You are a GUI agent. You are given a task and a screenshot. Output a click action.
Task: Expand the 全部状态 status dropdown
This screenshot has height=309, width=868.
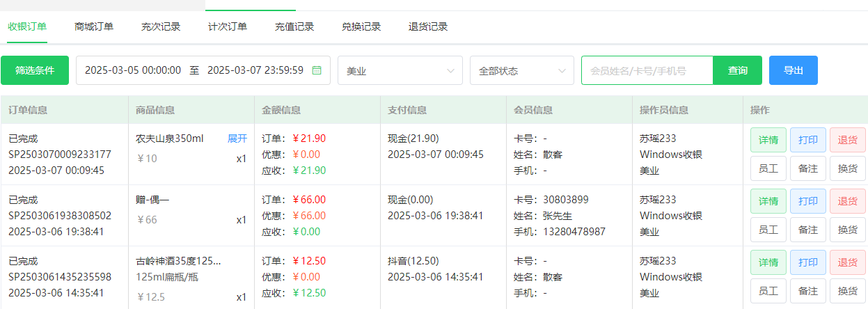pyautogui.click(x=522, y=70)
